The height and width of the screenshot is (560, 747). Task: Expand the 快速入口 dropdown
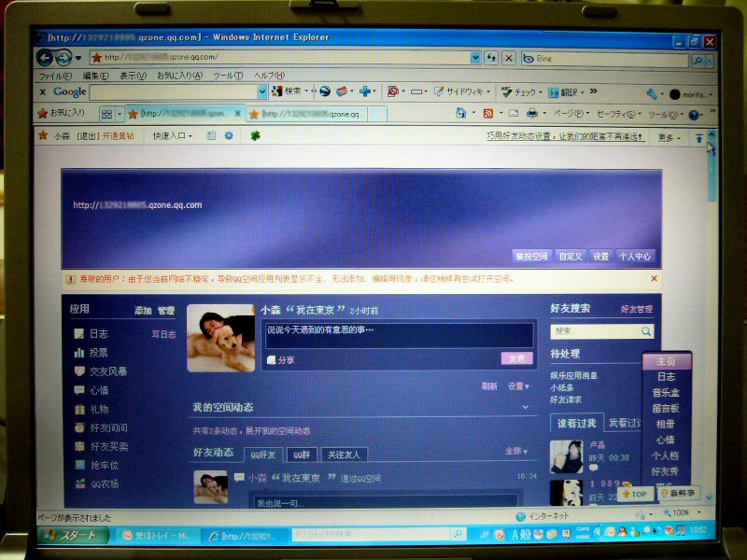point(172,135)
